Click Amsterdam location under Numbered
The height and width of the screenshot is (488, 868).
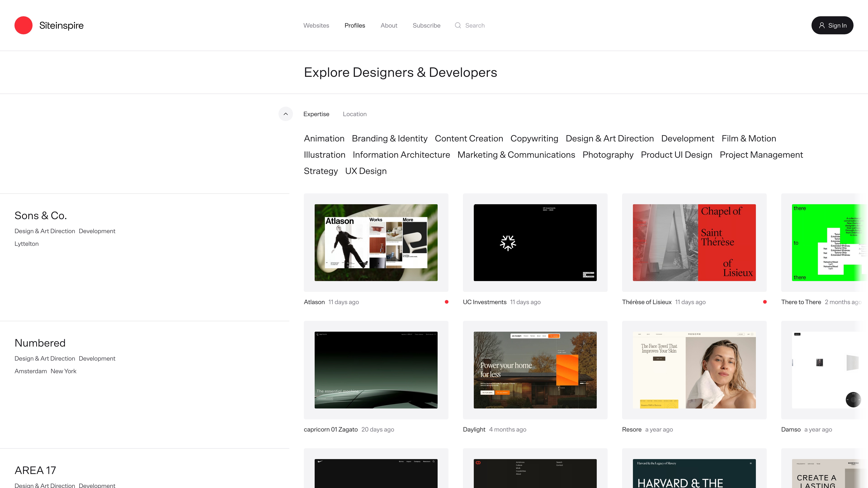(31, 371)
